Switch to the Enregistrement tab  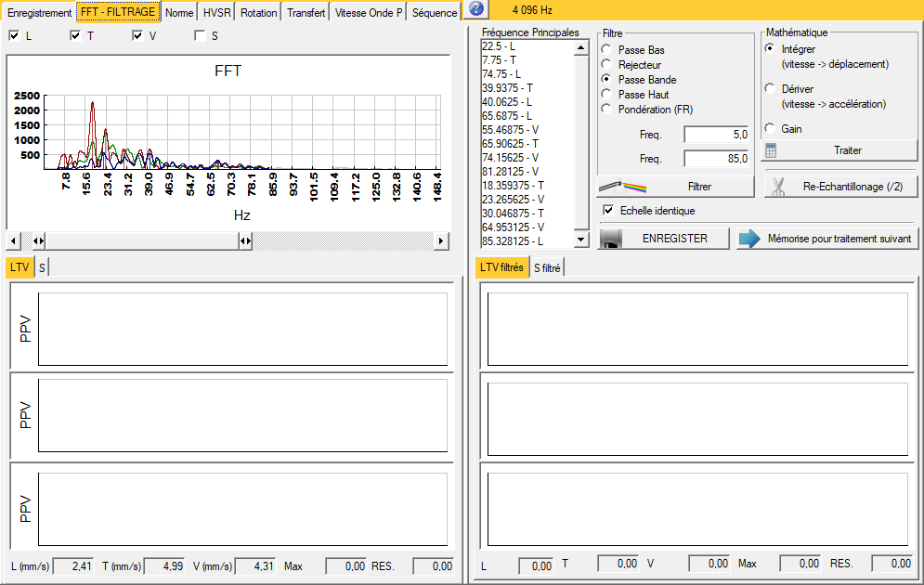click(39, 12)
